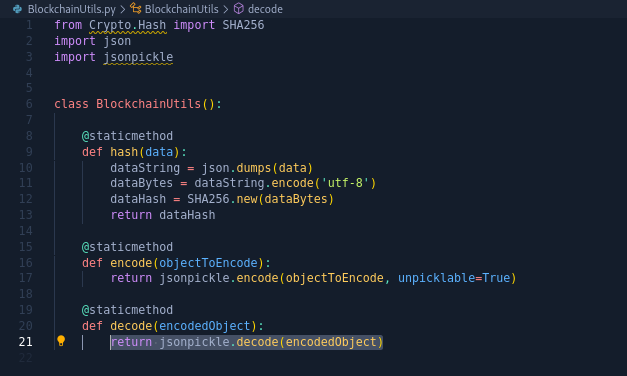Click '@staticmethod' decorator on line 8

[127, 136]
